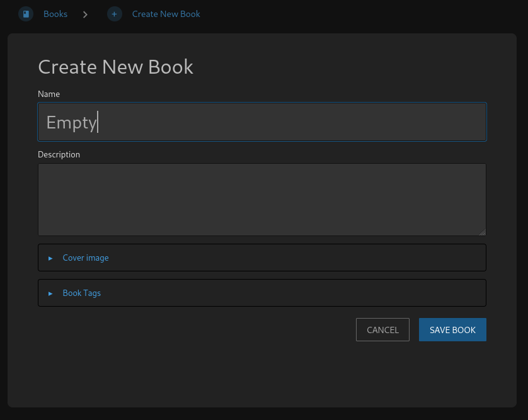
Task: Click the plus icon beside Create New Book
Action: 115,14
